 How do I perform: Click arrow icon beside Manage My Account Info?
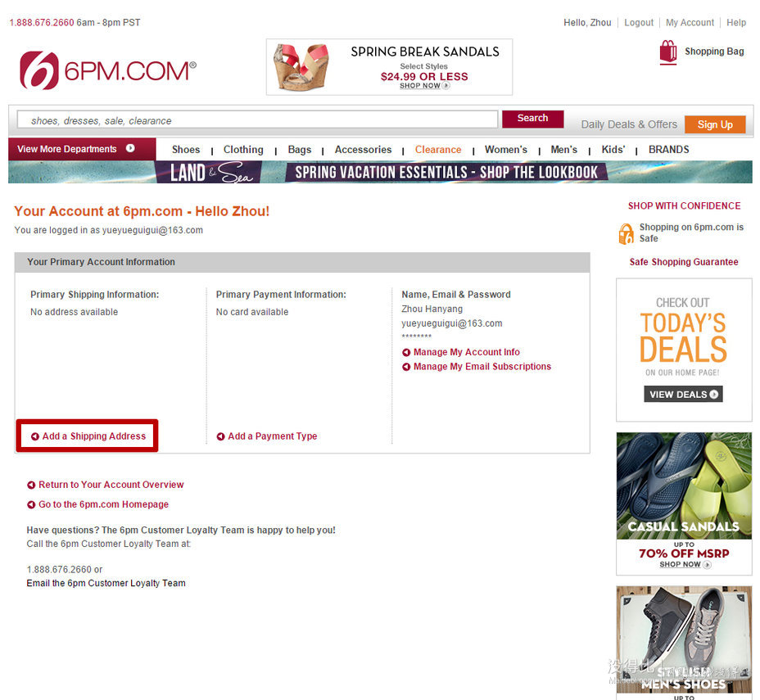(x=406, y=353)
